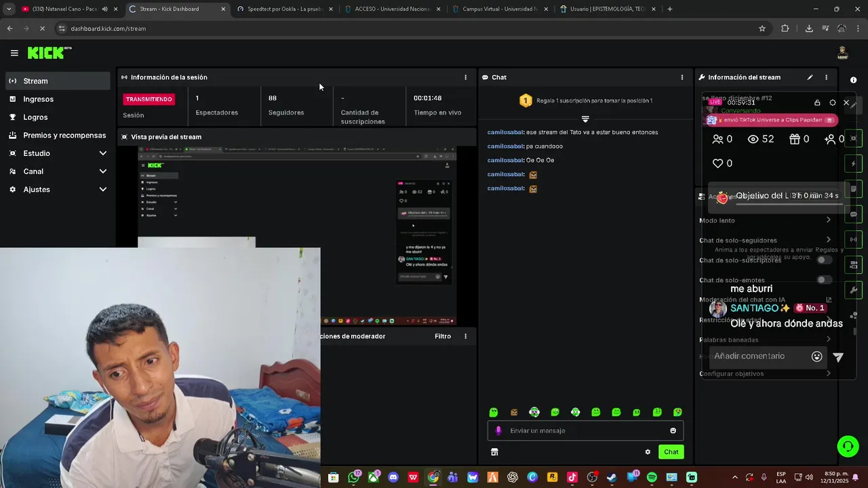The height and width of the screenshot is (488, 868).
Task: Open the profile avatar menu
Action: point(842,53)
